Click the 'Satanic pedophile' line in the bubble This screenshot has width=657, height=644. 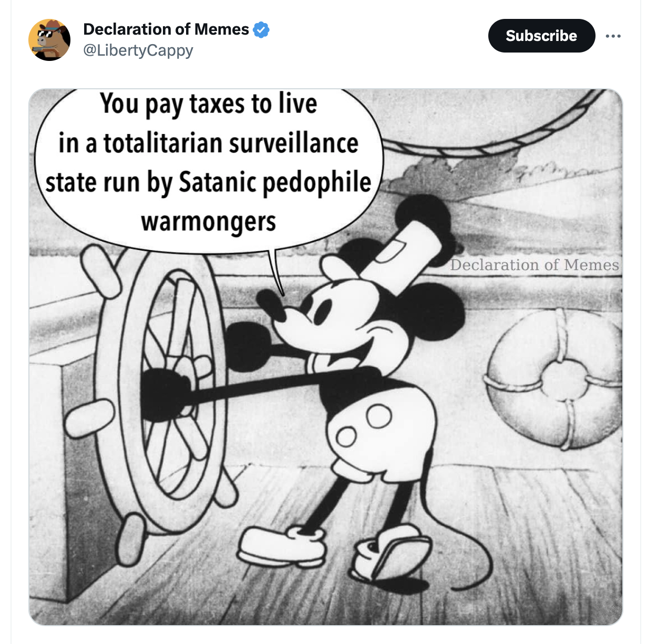(275, 183)
